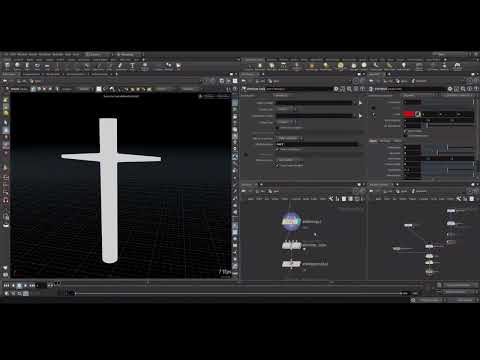Screen dimensions: 480x360
Task: Select the Sphere tool on the Create shelf
Action: [x=17, y=66]
